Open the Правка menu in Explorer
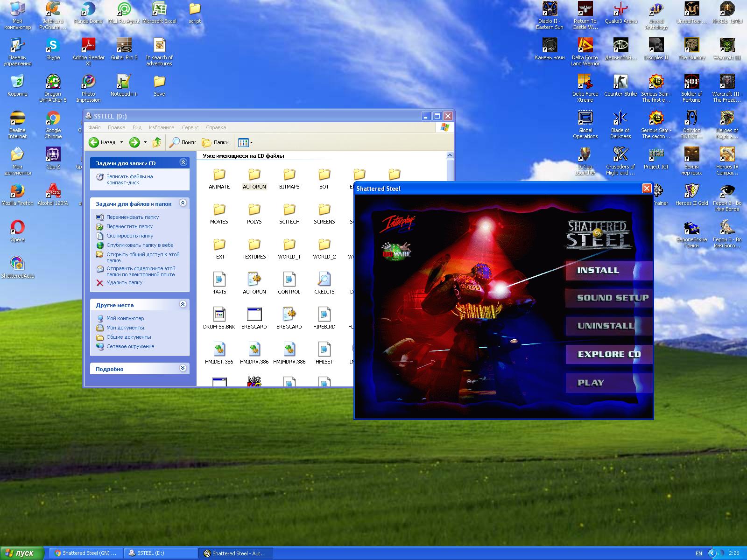 [x=116, y=127]
